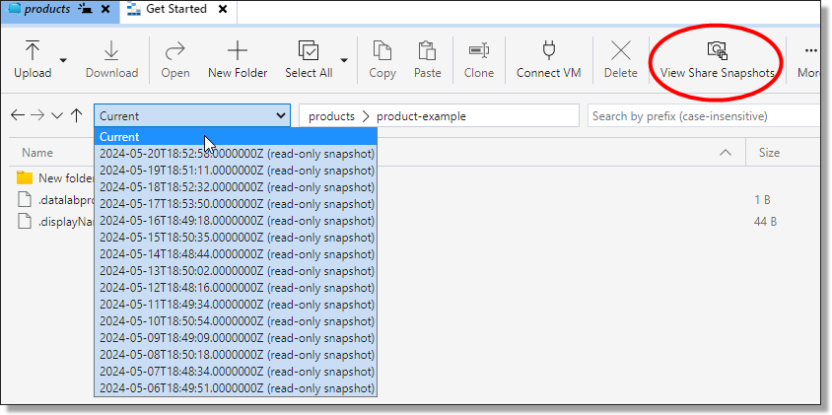This screenshot has width=832, height=415.
Task: Select the 2024-05-11T18:49:34 snapshot
Action: (x=236, y=304)
